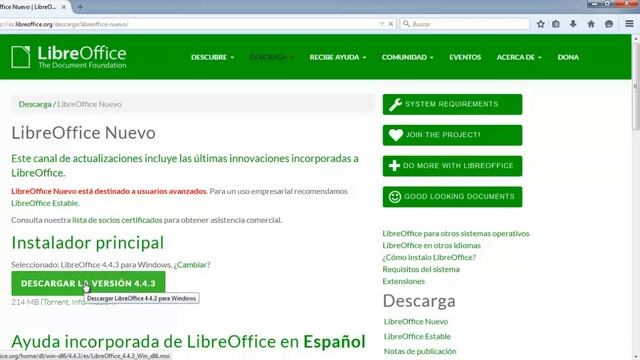Expand the DESCUBRE menu
The height and width of the screenshot is (360, 640).
212,57
